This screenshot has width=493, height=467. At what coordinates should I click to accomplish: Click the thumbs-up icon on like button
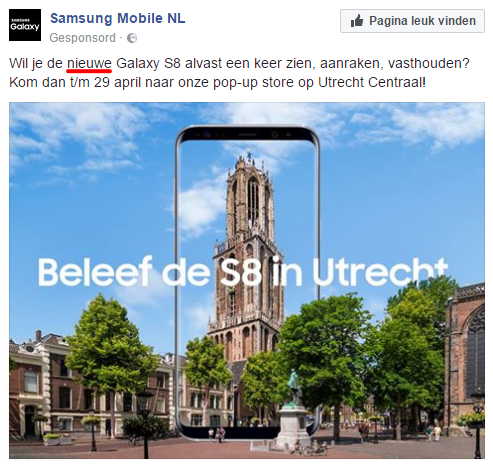(x=357, y=21)
